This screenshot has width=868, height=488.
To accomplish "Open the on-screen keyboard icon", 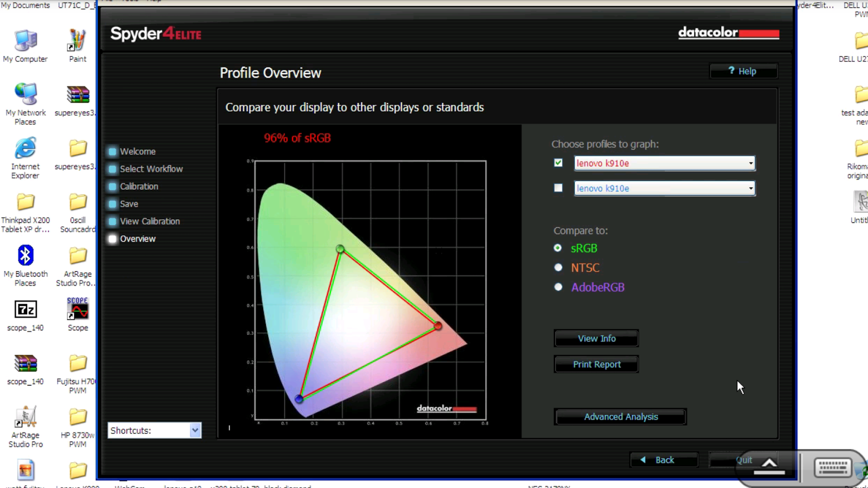I will [x=833, y=467].
